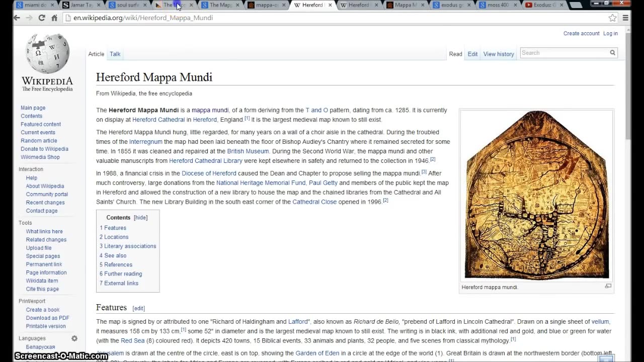Click Cite this page link

coord(42,289)
